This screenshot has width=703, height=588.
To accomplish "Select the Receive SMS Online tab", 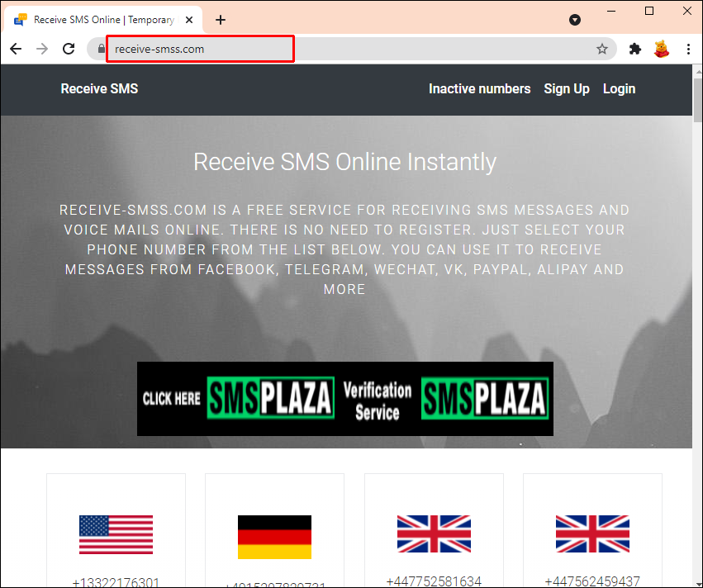I will tap(103, 20).
